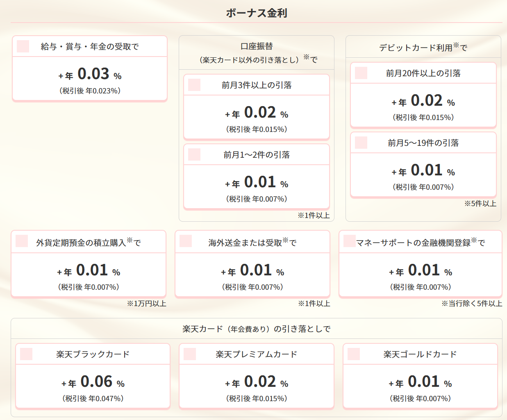Click 税引後 年0.007% of 海外送金 card

tap(252, 287)
